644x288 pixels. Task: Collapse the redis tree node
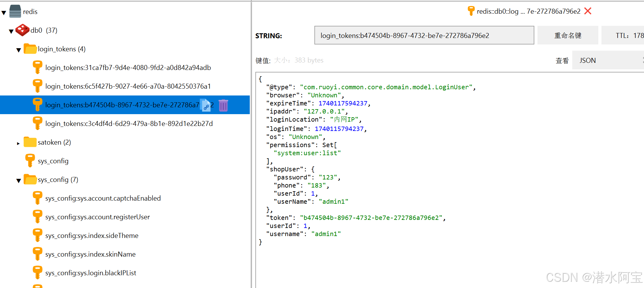pyautogui.click(x=4, y=12)
